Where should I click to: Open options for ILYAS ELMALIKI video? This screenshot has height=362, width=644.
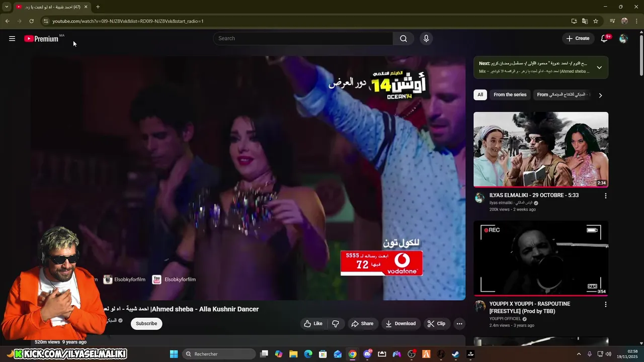tap(605, 196)
